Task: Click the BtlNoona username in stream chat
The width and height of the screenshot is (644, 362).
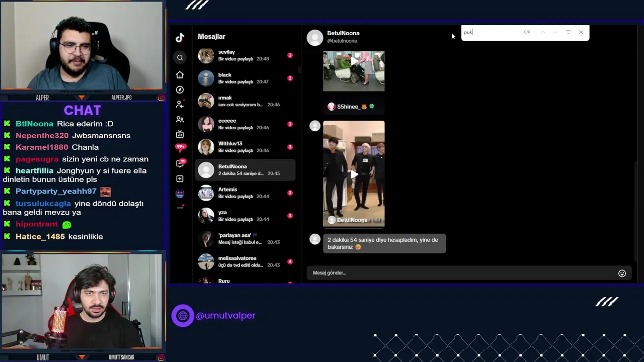Action: [x=34, y=124]
